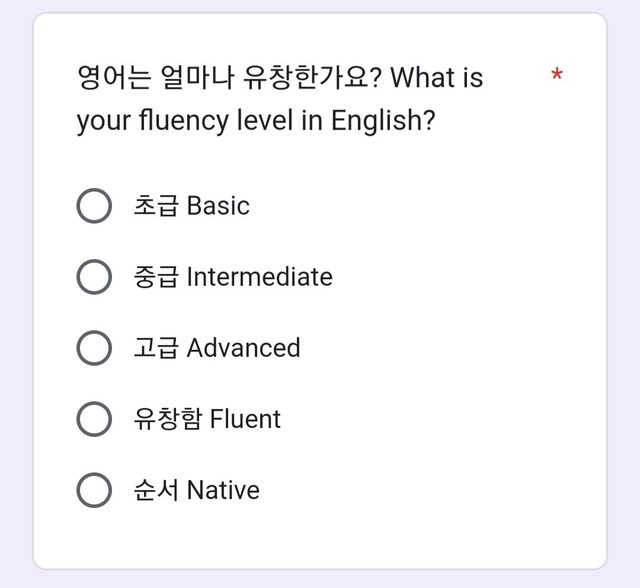Click the Korean question 영어는 얼마나 유창한가요?
The width and height of the screenshot is (640, 588).
(x=230, y=77)
